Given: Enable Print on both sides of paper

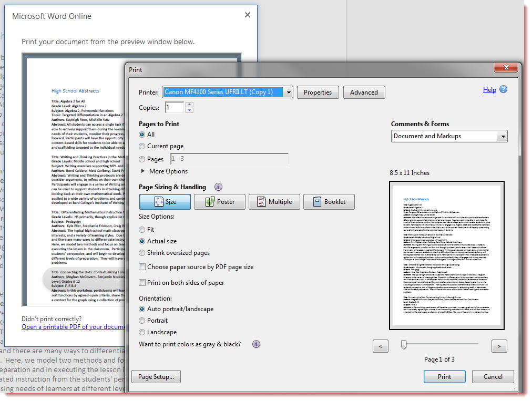Looking at the screenshot, I should (x=142, y=283).
